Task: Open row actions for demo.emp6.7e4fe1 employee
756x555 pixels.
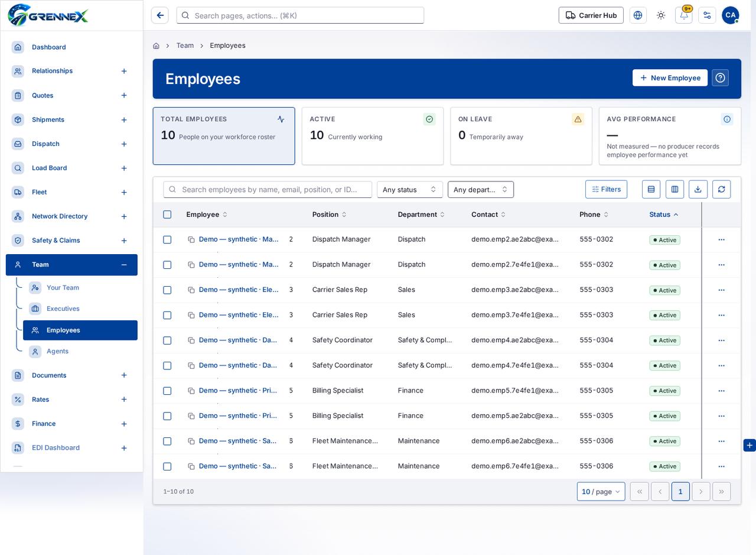Action: coord(721,466)
